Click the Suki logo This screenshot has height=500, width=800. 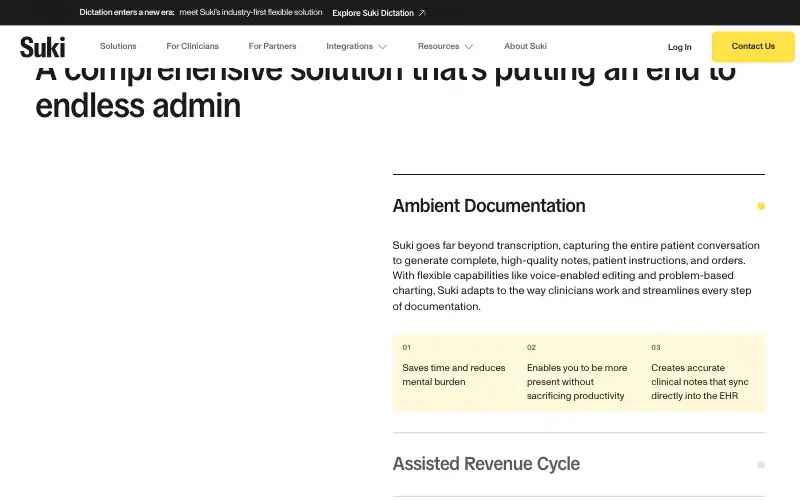(43, 47)
